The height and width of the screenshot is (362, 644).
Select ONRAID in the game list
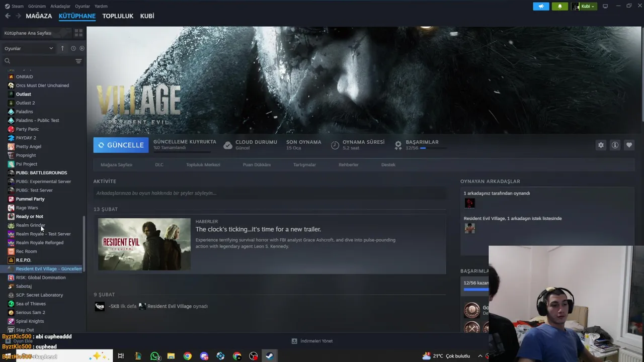[x=24, y=76]
